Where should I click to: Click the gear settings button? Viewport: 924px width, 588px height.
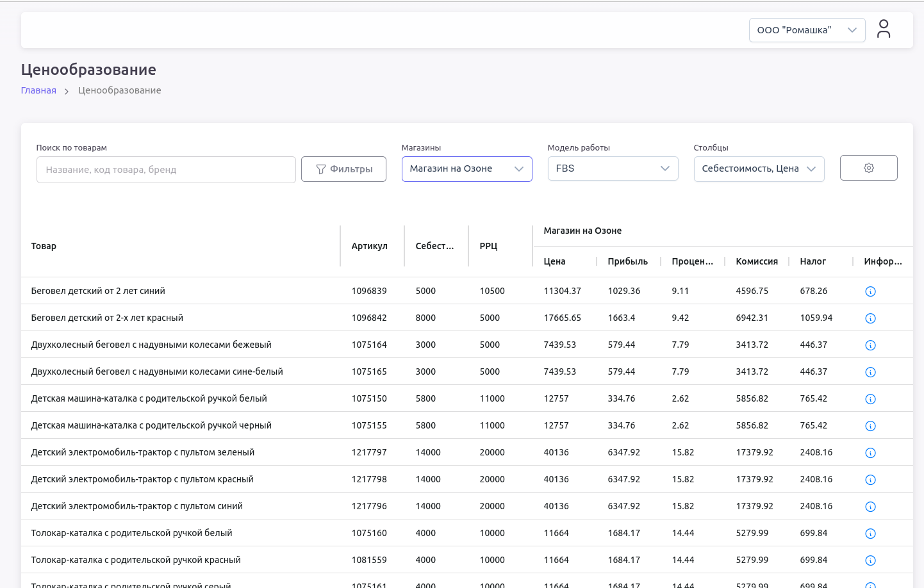tap(868, 168)
